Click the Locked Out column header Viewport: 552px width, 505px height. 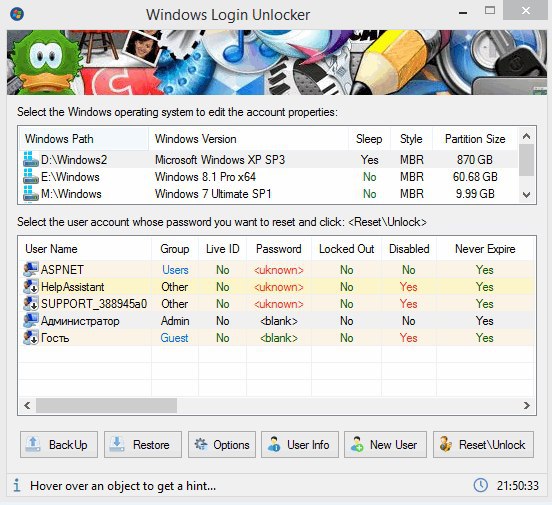[346, 249]
